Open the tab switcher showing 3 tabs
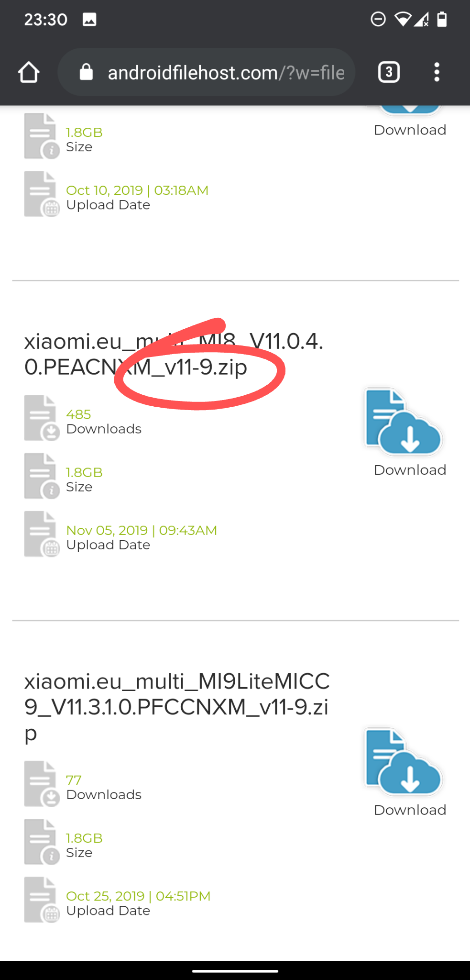This screenshot has width=470, height=980. tap(389, 72)
